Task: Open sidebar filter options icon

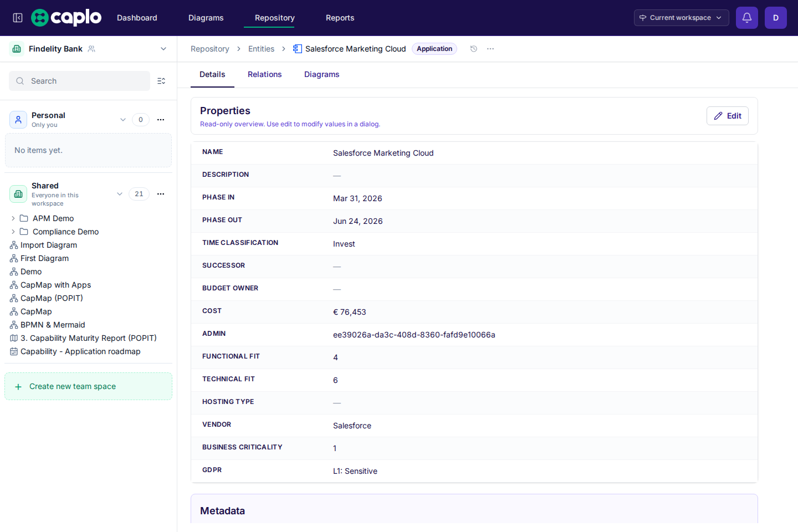Action: pyautogui.click(x=161, y=81)
